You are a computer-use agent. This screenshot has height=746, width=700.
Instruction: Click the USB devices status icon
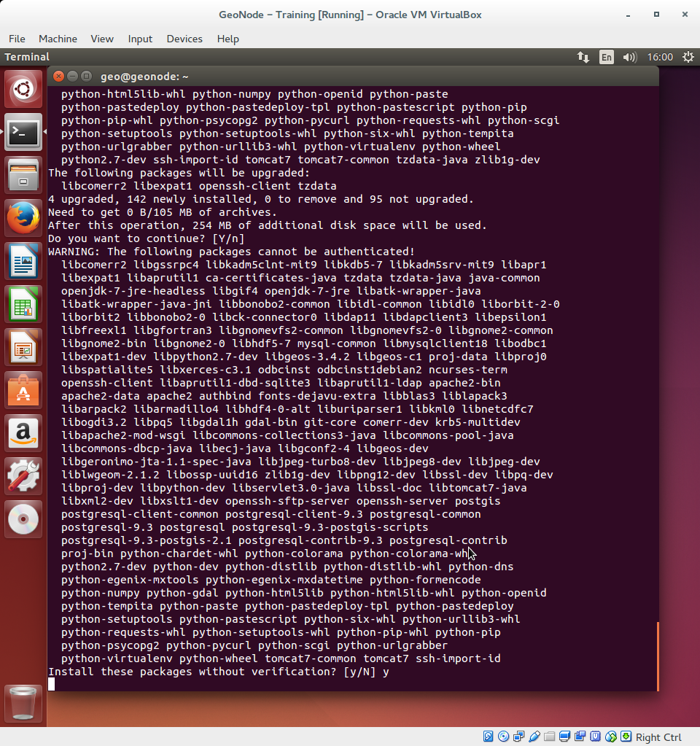(x=534, y=737)
